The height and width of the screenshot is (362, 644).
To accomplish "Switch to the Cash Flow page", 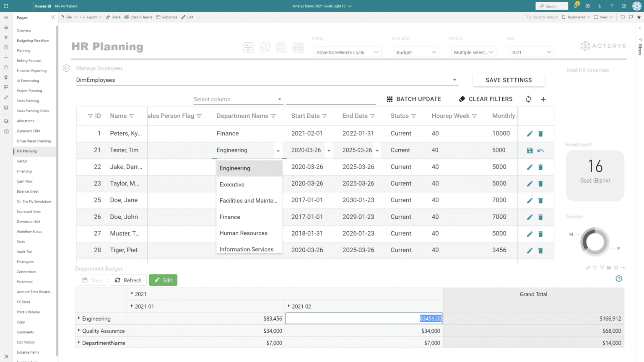I will tap(24, 181).
